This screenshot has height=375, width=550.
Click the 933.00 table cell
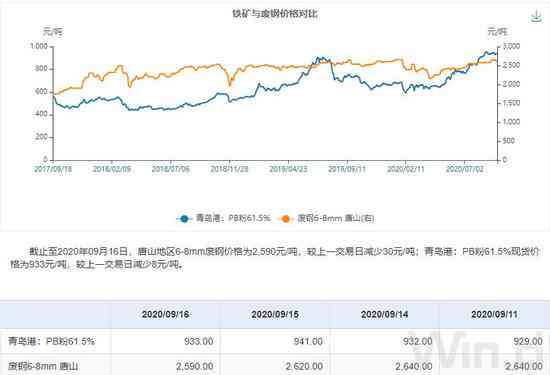coord(199,341)
